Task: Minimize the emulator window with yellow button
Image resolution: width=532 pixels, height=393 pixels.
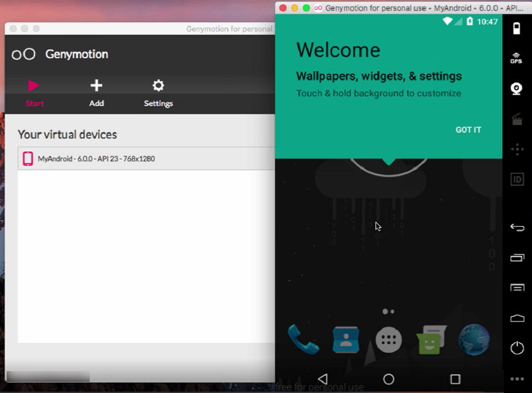Action: tap(294, 8)
